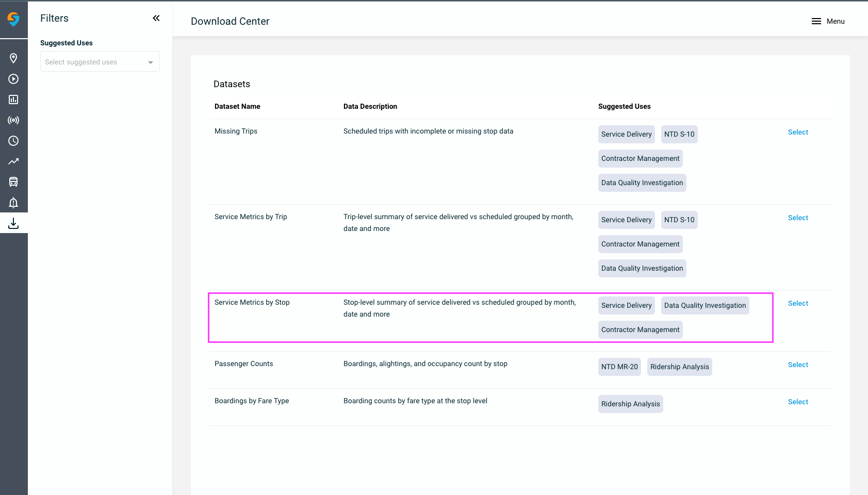Image resolution: width=868 pixels, height=495 pixels.
Task: Click Data Quality Investigation tag for Metrics by Stop
Action: point(705,305)
